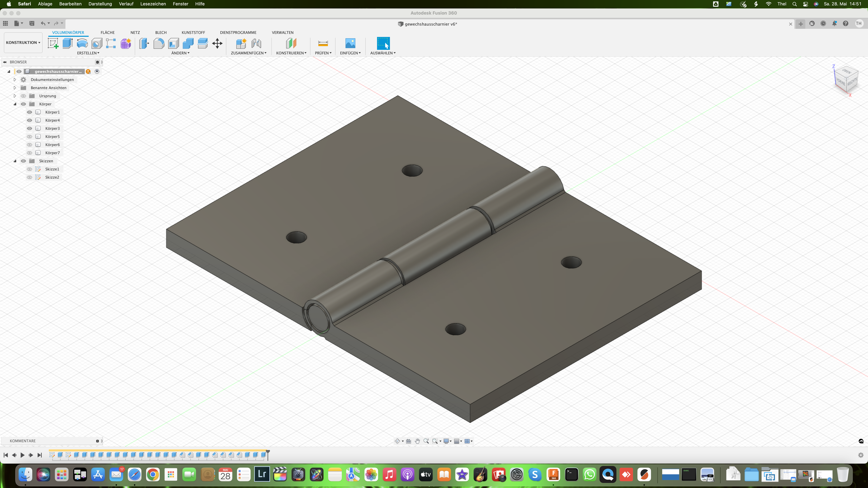Switch to the BLECH tab

(x=161, y=32)
